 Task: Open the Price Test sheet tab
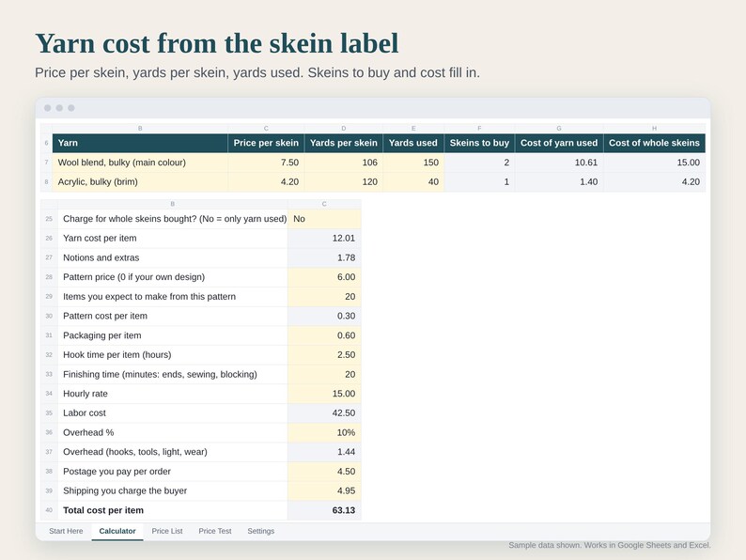pyautogui.click(x=215, y=531)
